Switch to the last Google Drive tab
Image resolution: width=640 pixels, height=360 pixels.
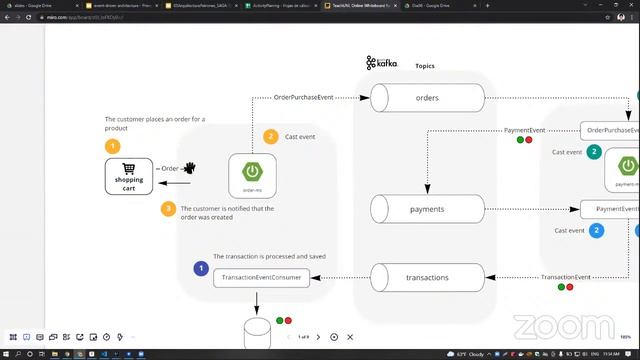click(440, 6)
